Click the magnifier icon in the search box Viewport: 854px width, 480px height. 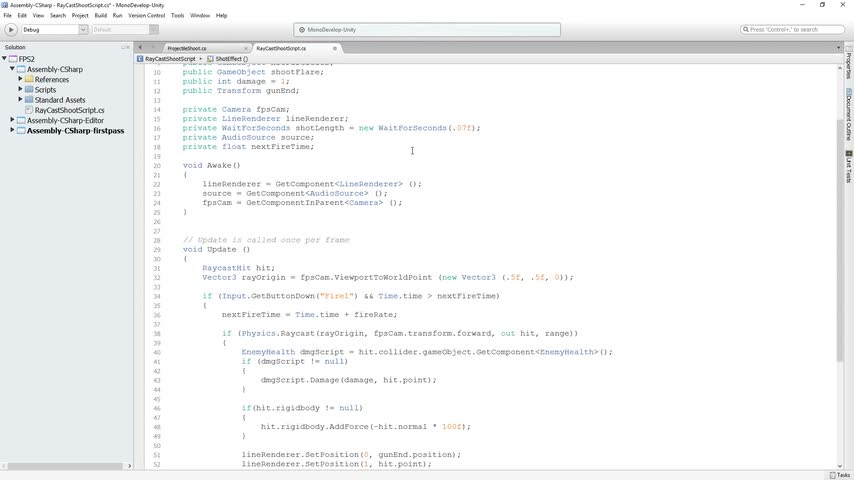746,29
